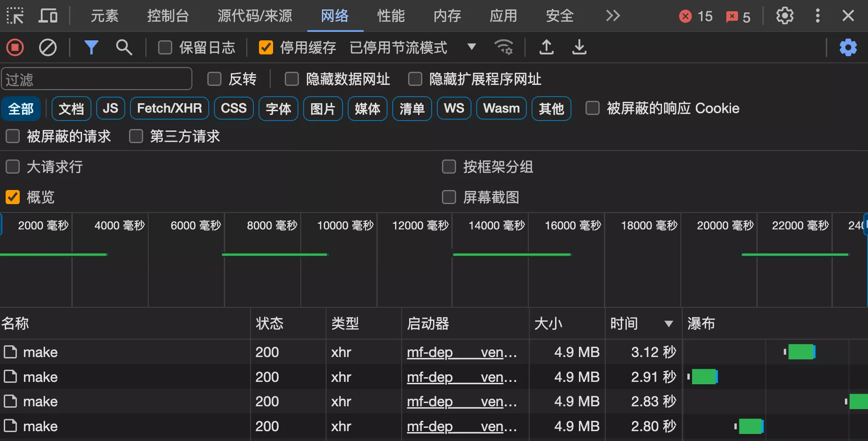Open the 内存 tab
This screenshot has height=441, width=868.
click(x=447, y=16)
